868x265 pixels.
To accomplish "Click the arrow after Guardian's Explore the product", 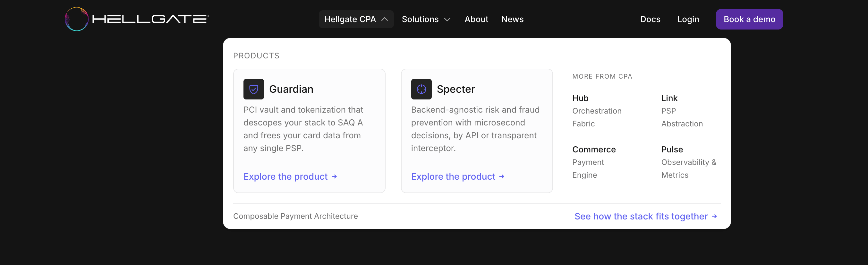I will pyautogui.click(x=334, y=176).
